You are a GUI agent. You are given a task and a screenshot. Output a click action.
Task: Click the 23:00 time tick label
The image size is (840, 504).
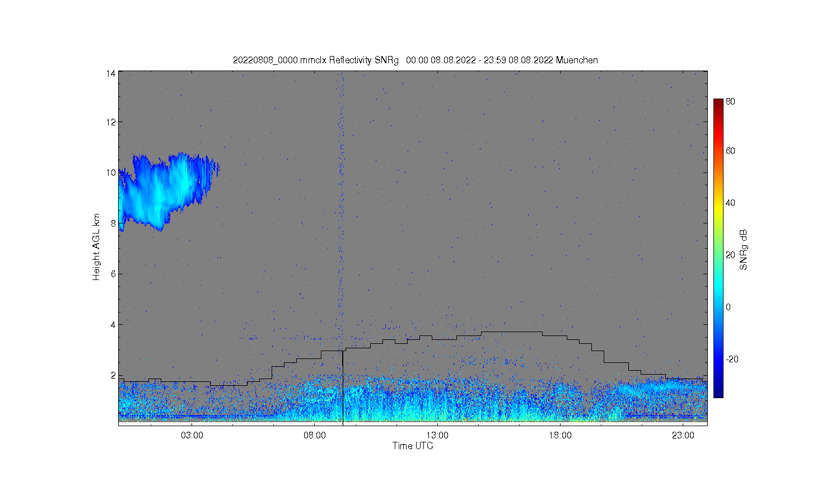point(683,435)
